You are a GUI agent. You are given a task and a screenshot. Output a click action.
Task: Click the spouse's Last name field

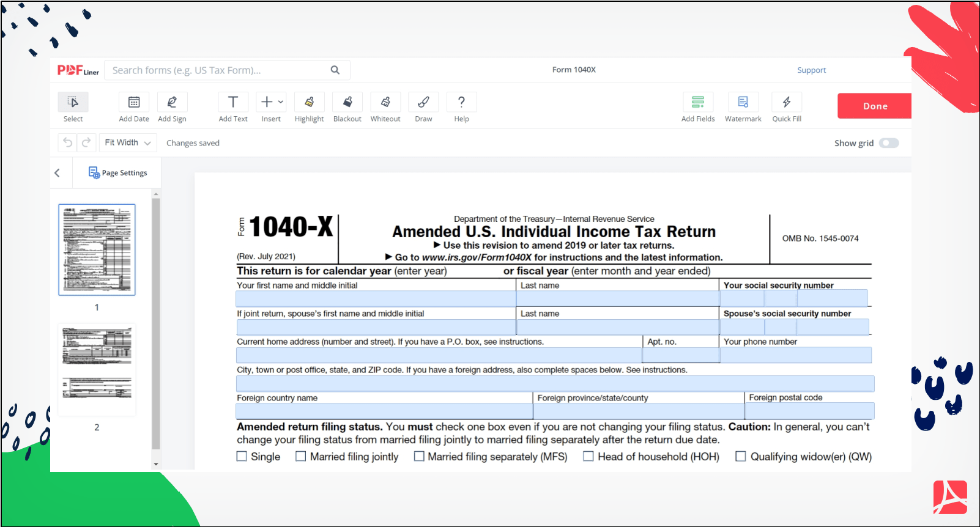click(x=618, y=327)
